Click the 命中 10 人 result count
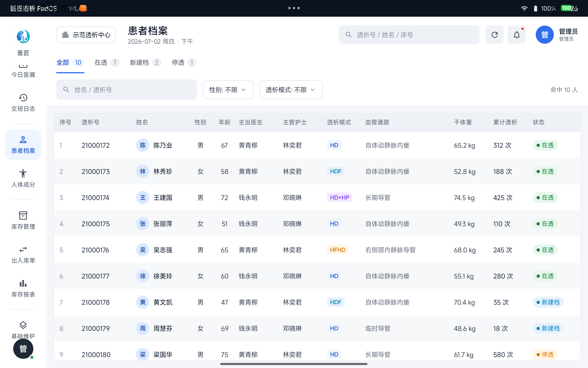Image resolution: width=588 pixels, height=368 pixels. tap(564, 90)
